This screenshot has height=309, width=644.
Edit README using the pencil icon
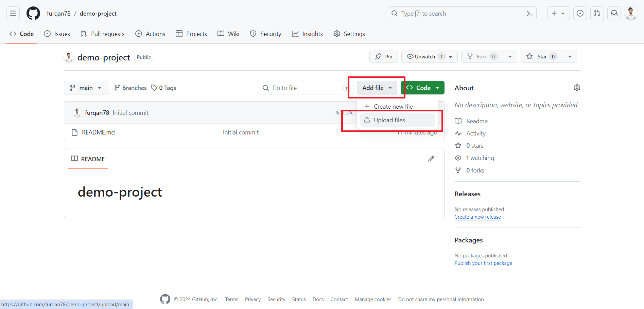pos(431,159)
